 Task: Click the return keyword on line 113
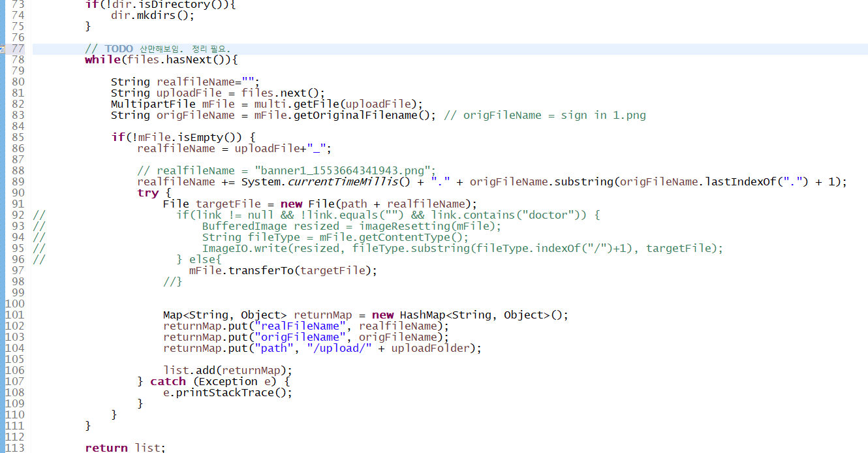click(x=106, y=448)
